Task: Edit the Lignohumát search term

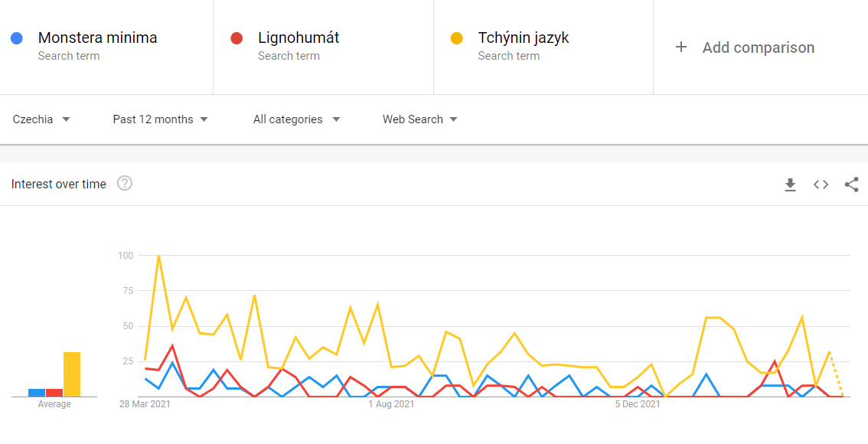Action: (x=299, y=38)
